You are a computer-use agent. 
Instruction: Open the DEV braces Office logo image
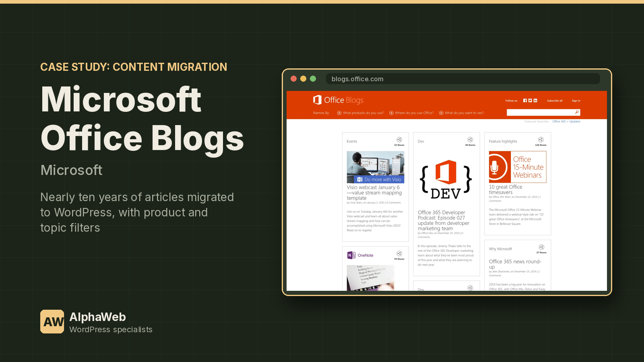tap(446, 179)
